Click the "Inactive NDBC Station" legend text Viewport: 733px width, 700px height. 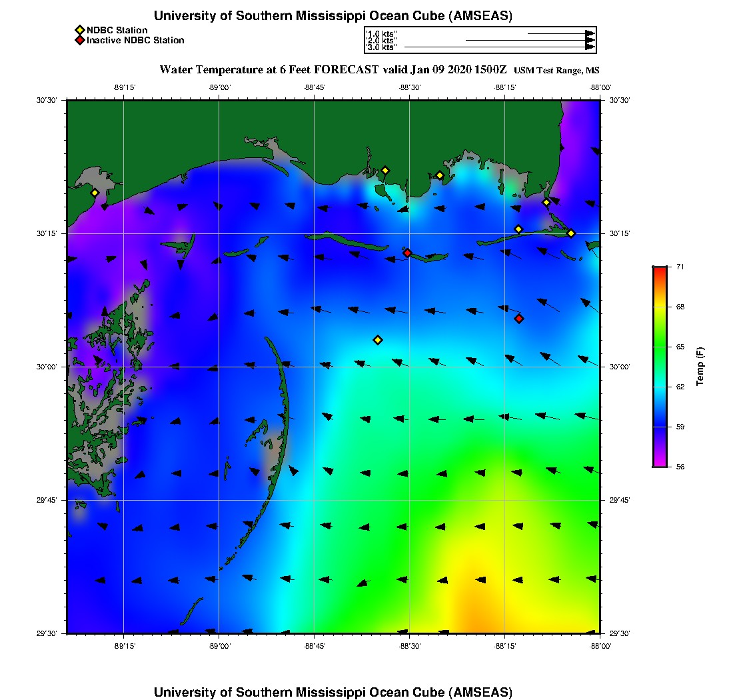(135, 40)
